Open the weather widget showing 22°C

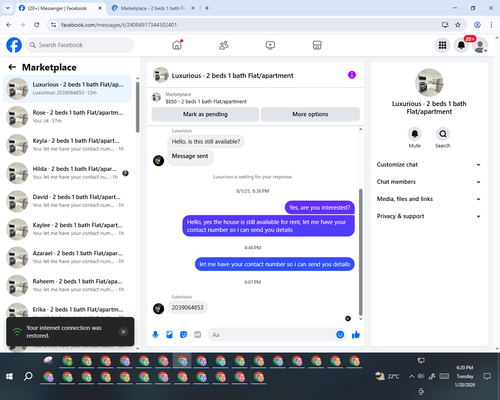[387, 376]
